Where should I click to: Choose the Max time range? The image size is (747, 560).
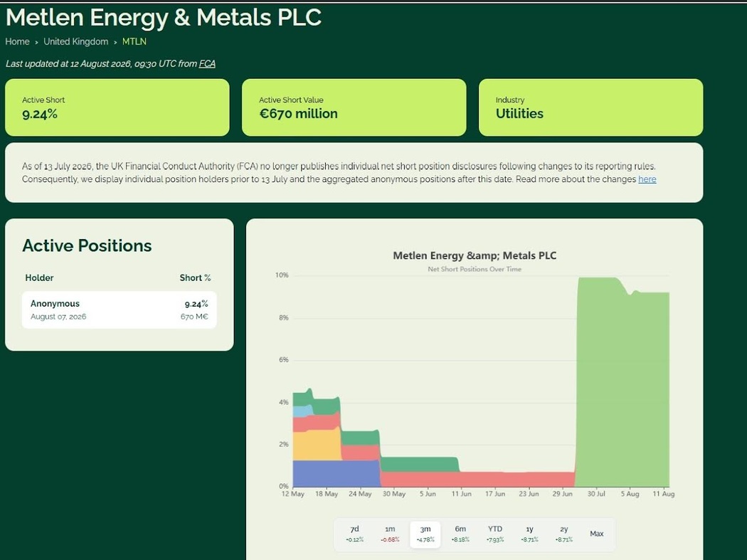(x=596, y=534)
